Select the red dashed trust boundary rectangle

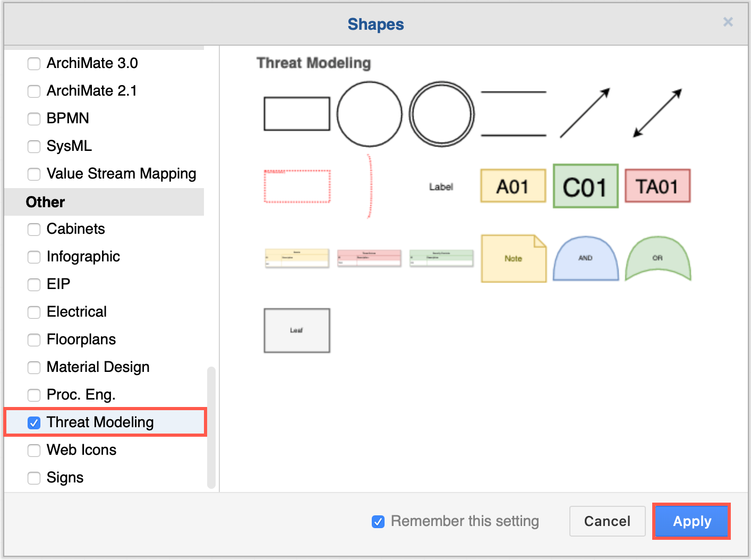[296, 186]
